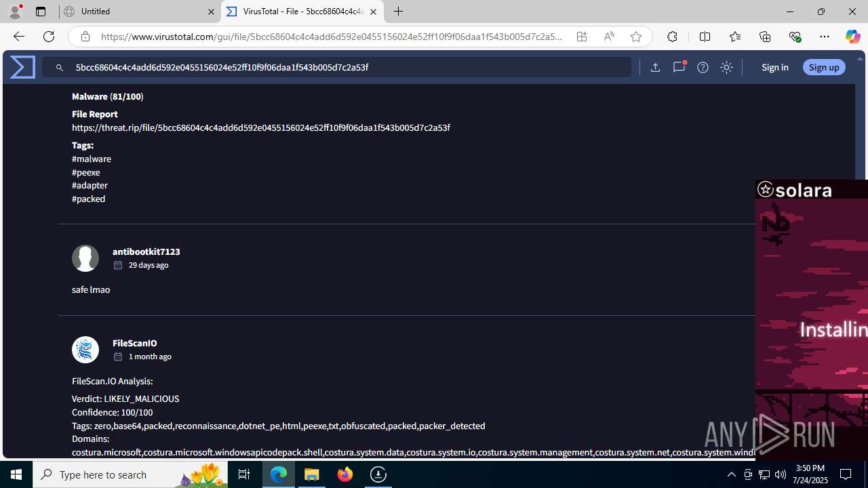
Task: Click the Sign up button
Action: click(824, 67)
